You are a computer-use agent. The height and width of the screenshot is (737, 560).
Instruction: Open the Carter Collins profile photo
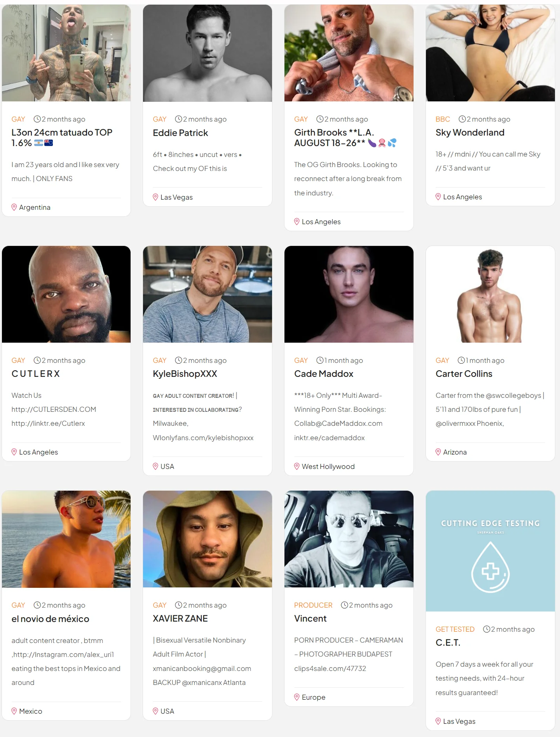490,294
